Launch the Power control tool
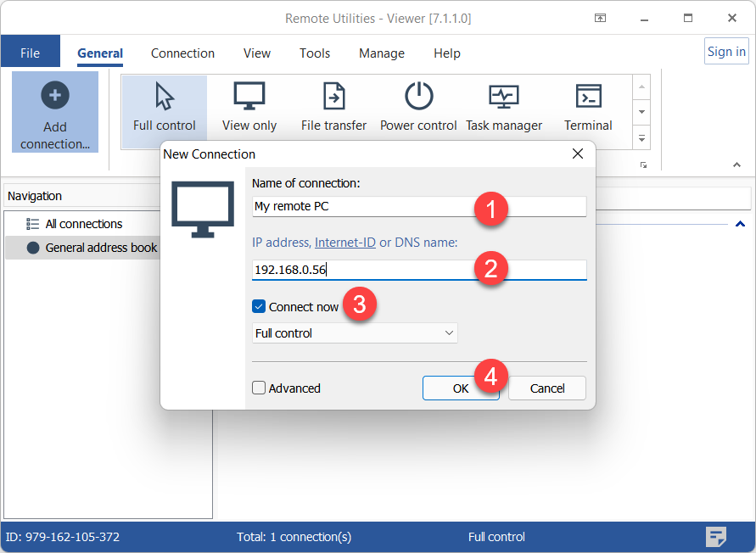 click(418, 97)
